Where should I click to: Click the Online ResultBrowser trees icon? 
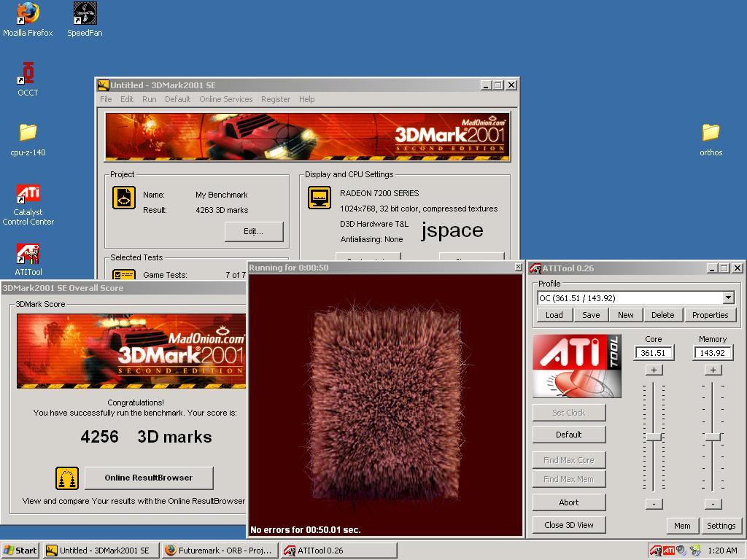pyautogui.click(x=67, y=478)
